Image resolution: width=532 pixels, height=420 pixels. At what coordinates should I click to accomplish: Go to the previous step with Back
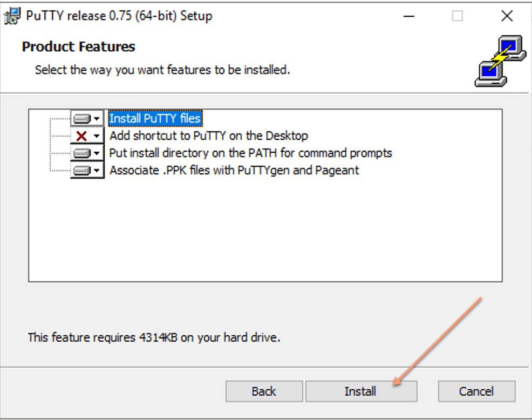[263, 391]
